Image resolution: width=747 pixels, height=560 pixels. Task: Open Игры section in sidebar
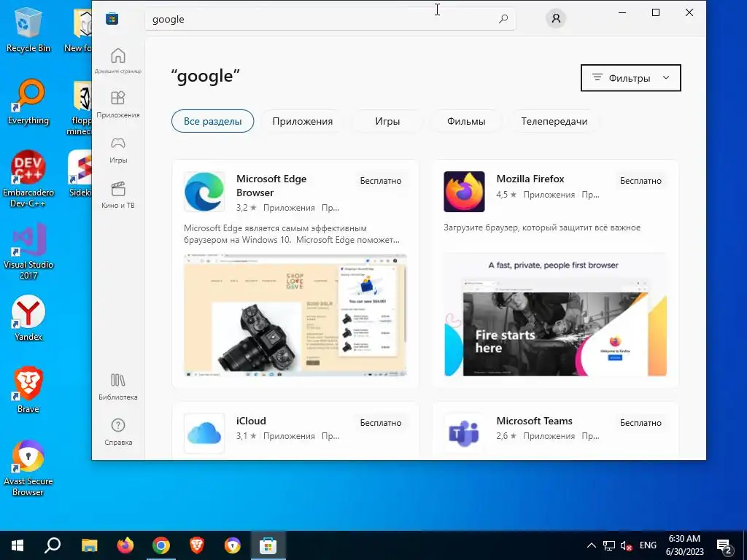tap(117, 149)
